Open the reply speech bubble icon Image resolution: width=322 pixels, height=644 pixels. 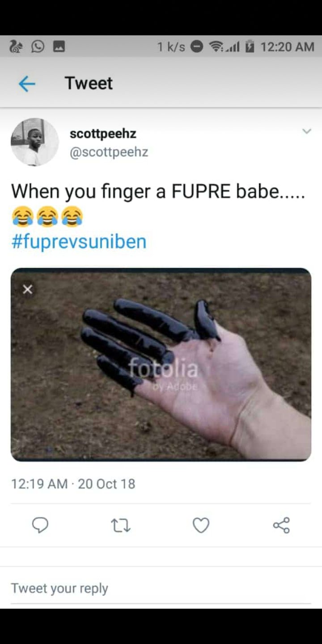(40, 525)
